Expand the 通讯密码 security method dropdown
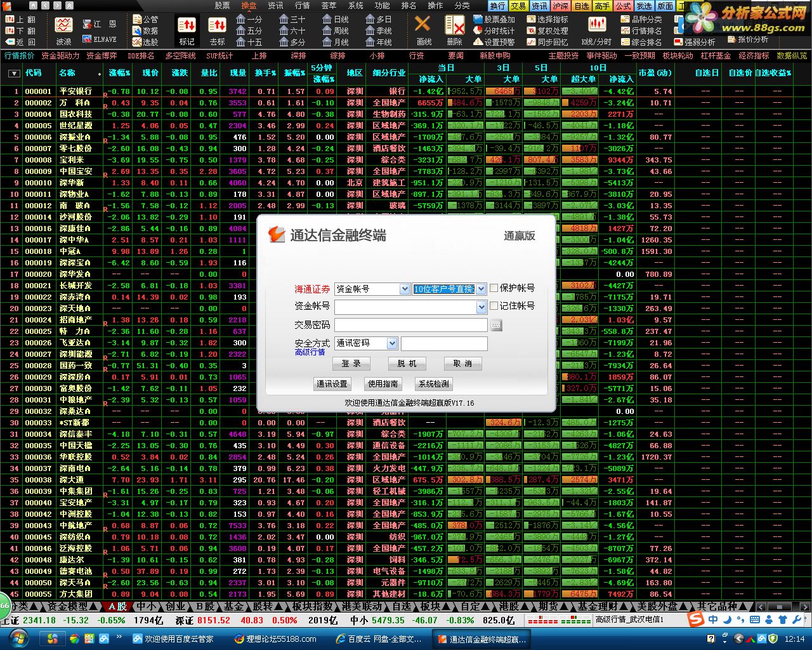Screen dimensions: 812x650 [x=392, y=343]
